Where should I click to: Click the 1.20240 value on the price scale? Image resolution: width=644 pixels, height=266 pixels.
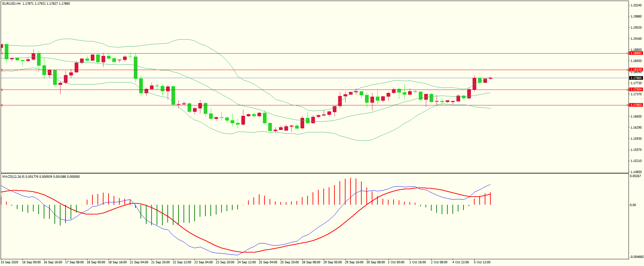636,5
